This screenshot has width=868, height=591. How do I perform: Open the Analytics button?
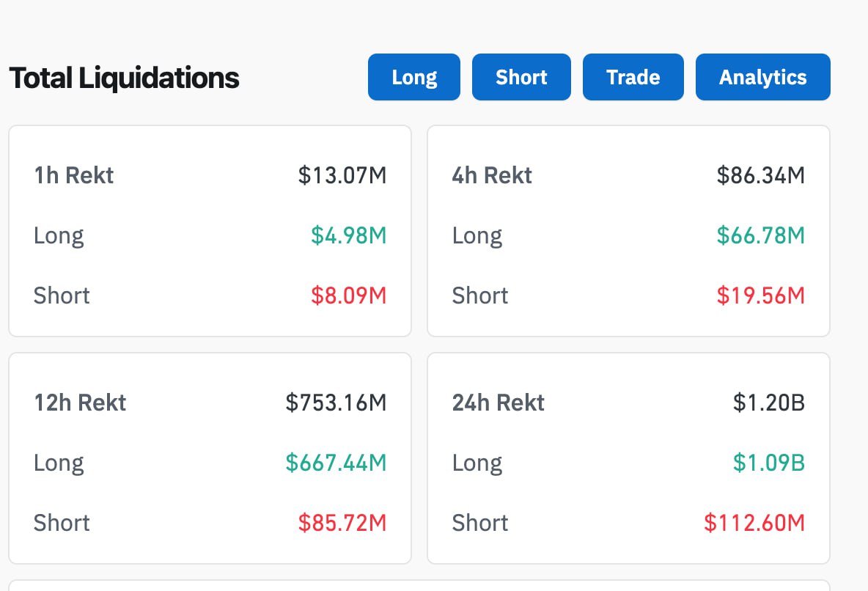click(763, 77)
